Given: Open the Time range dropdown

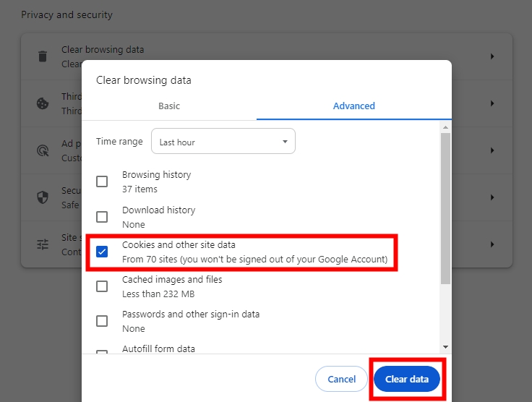Looking at the screenshot, I should tap(223, 142).
